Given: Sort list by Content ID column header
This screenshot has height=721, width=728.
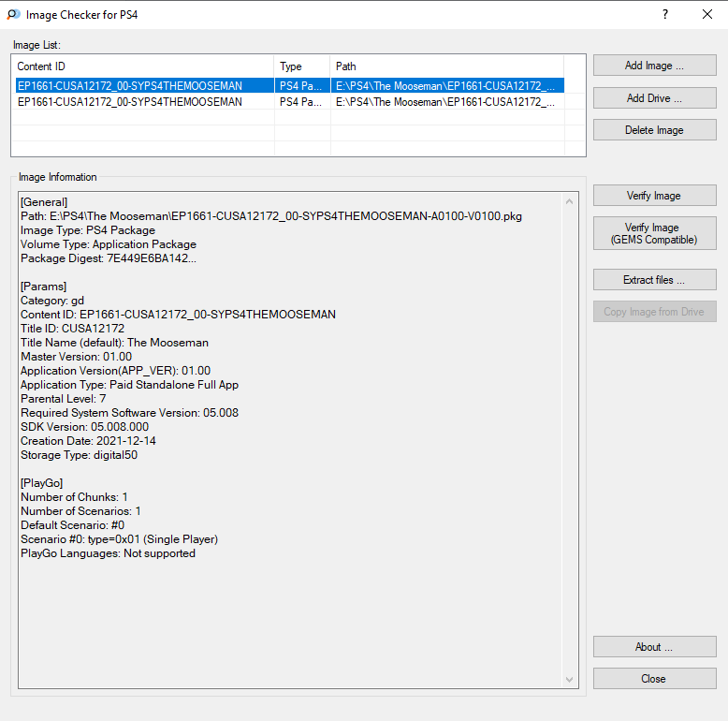Looking at the screenshot, I should [x=143, y=66].
